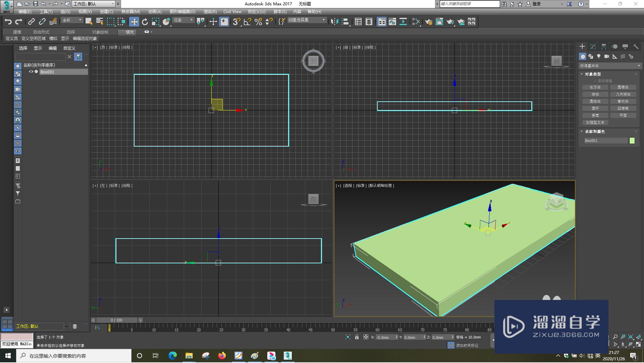The width and height of the screenshot is (644, 363).
Task: Collapse the 对象类型 rollout
Action: pos(582,74)
